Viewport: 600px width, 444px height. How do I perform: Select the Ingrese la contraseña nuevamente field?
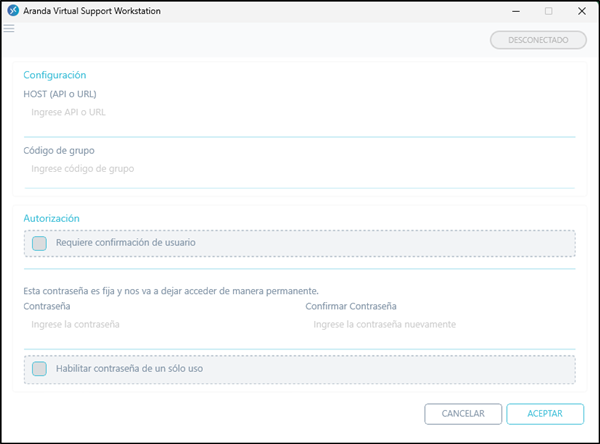(x=440, y=332)
